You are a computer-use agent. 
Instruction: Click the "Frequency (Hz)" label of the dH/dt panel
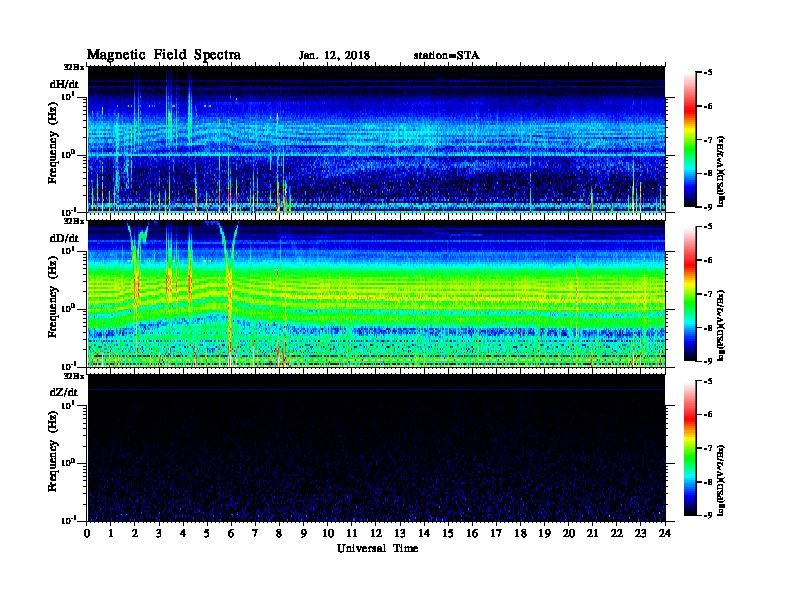pos(53,143)
